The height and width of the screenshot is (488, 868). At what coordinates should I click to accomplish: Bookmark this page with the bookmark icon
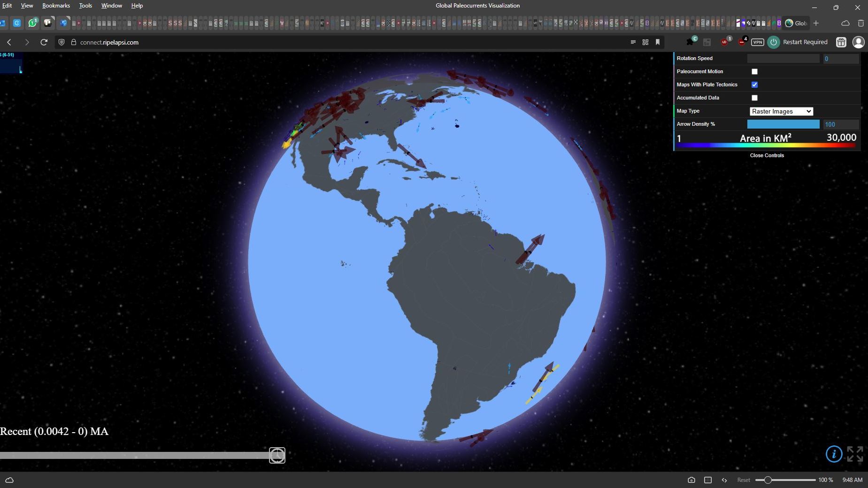(x=658, y=42)
